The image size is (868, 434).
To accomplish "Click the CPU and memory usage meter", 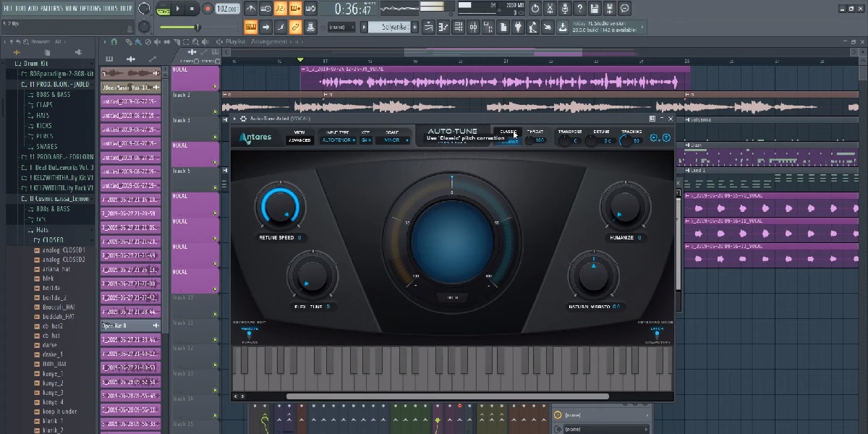I will tap(492, 8).
